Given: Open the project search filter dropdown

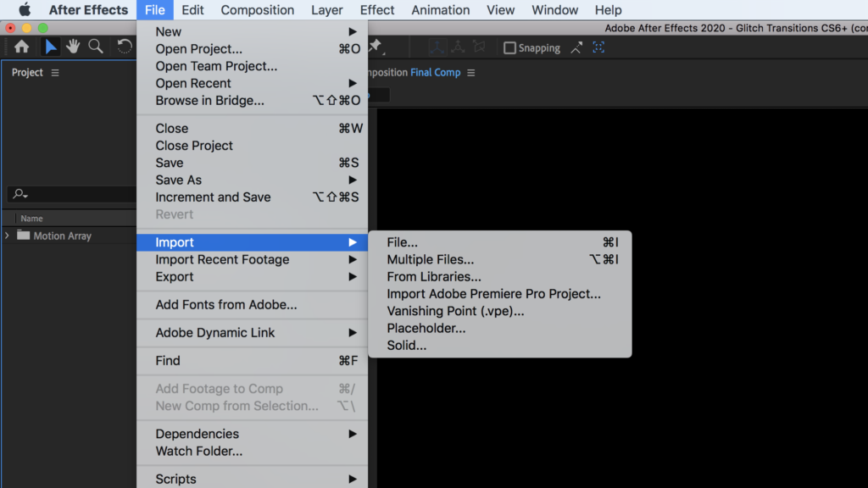Looking at the screenshot, I should coord(20,195).
